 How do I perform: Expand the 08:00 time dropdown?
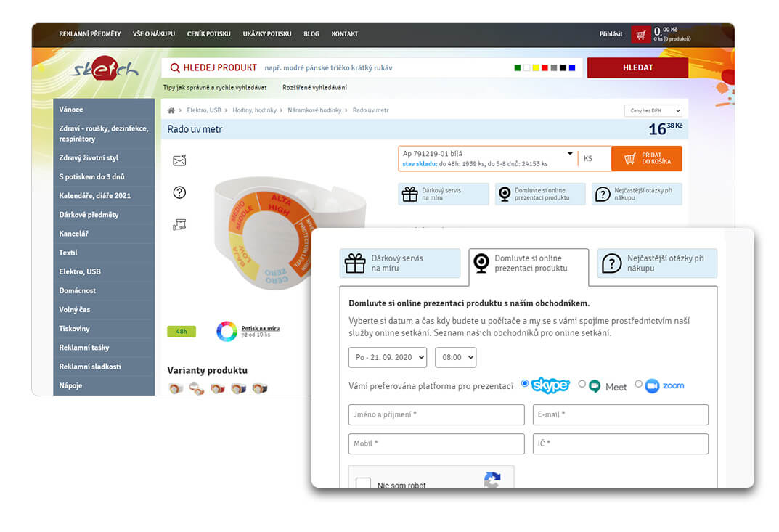pyautogui.click(x=455, y=357)
